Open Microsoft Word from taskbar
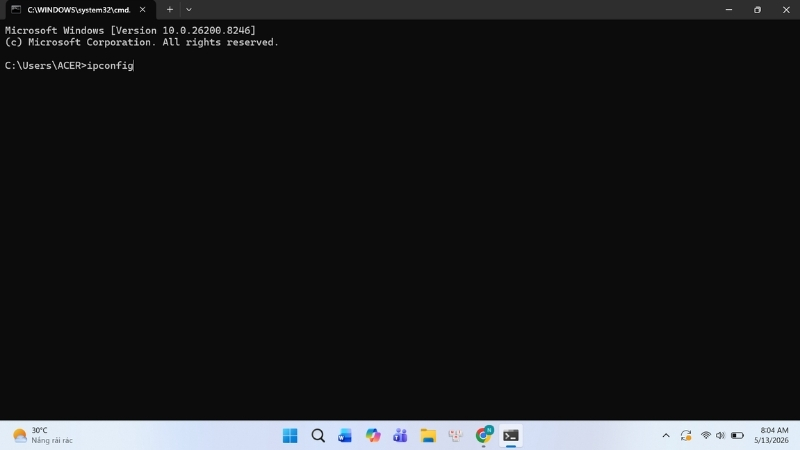 pos(345,436)
